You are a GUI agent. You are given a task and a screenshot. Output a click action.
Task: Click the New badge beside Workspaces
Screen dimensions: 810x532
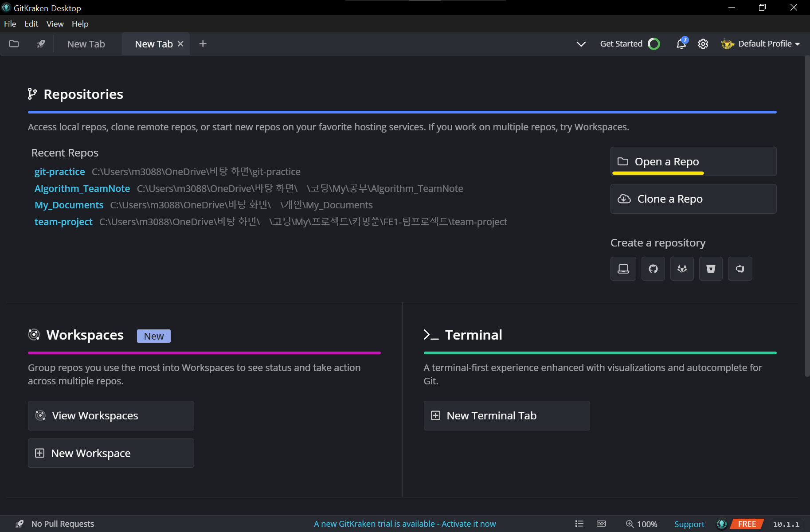(154, 336)
